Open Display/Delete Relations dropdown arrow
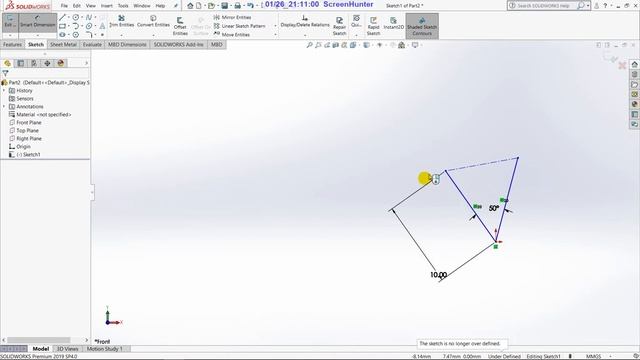The width and height of the screenshot is (640, 360). coord(305,36)
